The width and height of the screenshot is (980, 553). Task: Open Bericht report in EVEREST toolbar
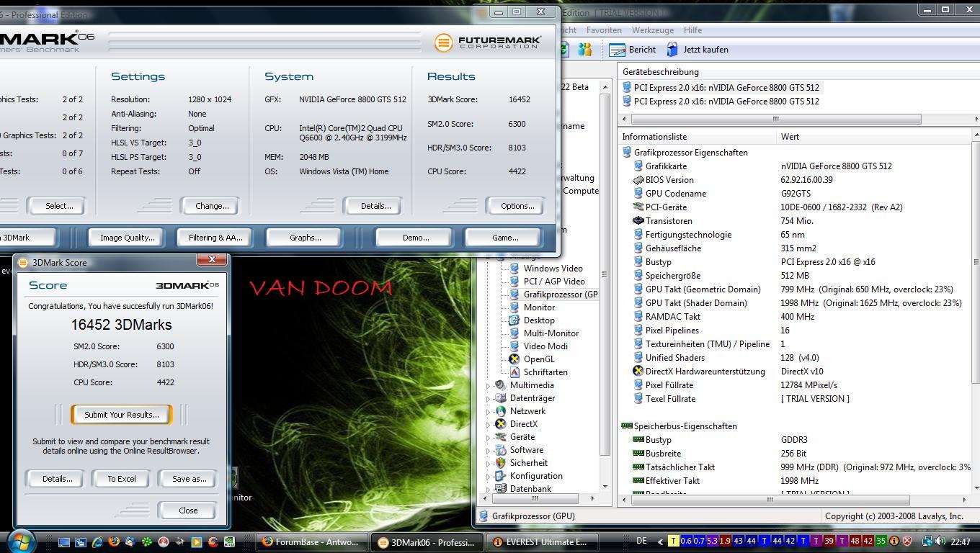click(633, 50)
